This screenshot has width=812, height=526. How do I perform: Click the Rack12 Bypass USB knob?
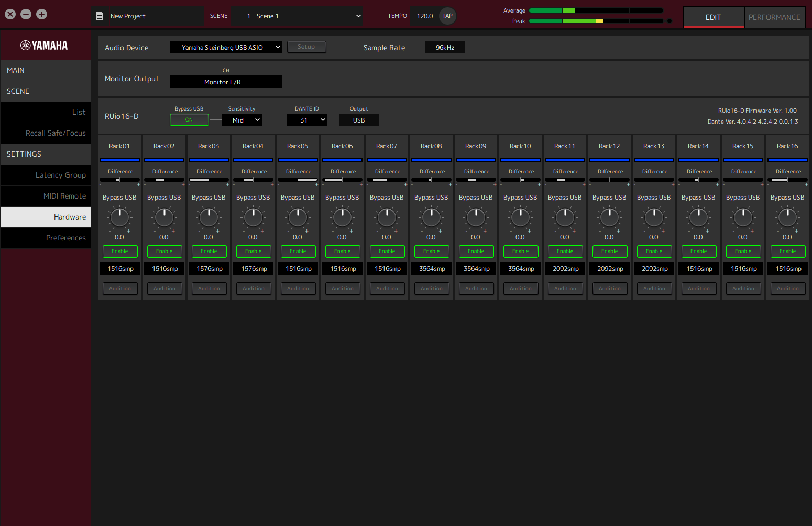pos(609,217)
